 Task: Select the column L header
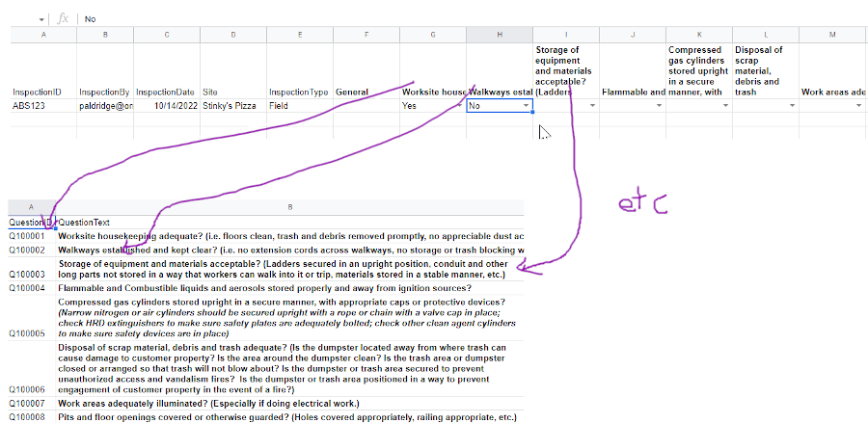[765, 35]
